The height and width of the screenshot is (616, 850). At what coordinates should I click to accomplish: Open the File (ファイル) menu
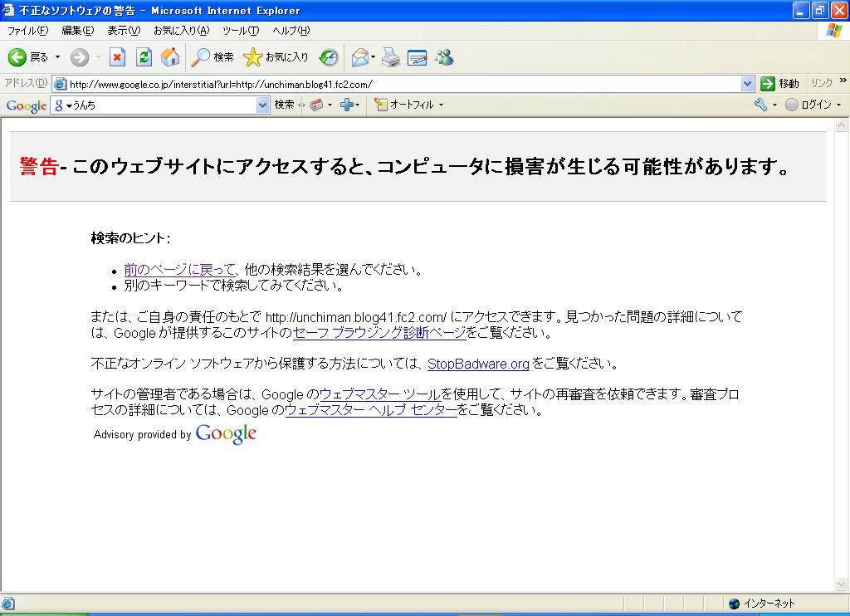27,31
